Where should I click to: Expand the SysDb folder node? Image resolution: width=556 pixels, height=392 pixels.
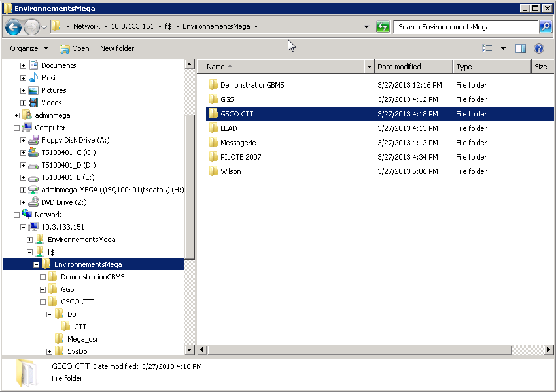click(50, 351)
